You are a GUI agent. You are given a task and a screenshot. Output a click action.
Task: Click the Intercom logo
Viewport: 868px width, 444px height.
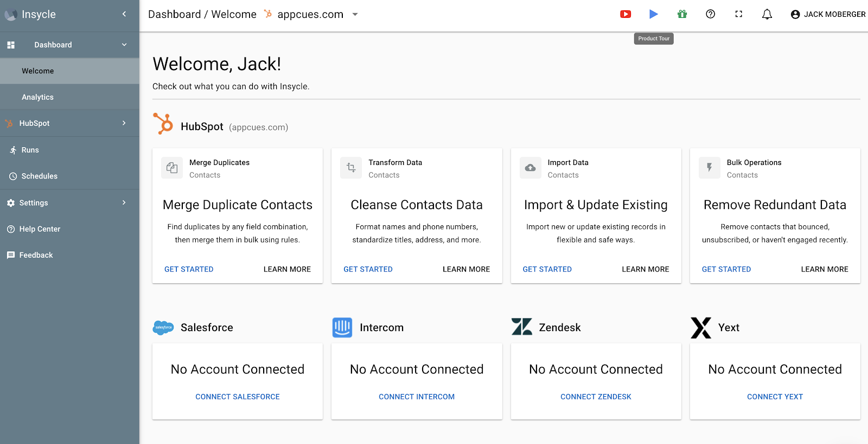click(342, 327)
